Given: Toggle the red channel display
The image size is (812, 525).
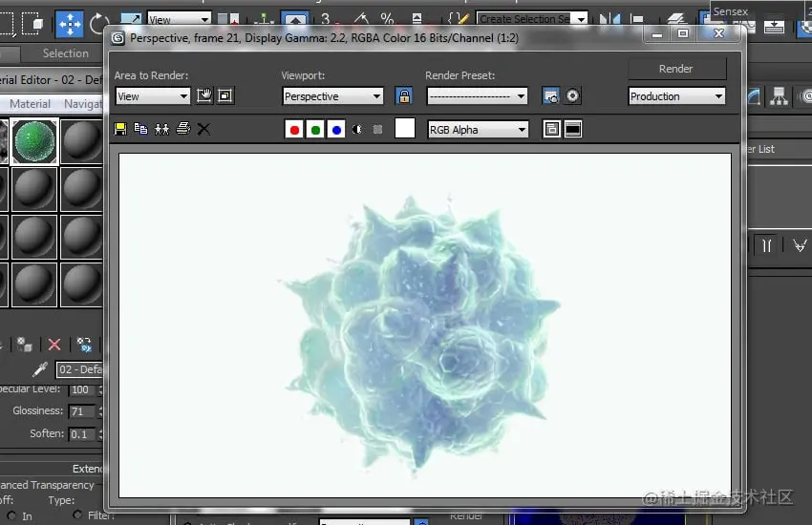Looking at the screenshot, I should 294,129.
